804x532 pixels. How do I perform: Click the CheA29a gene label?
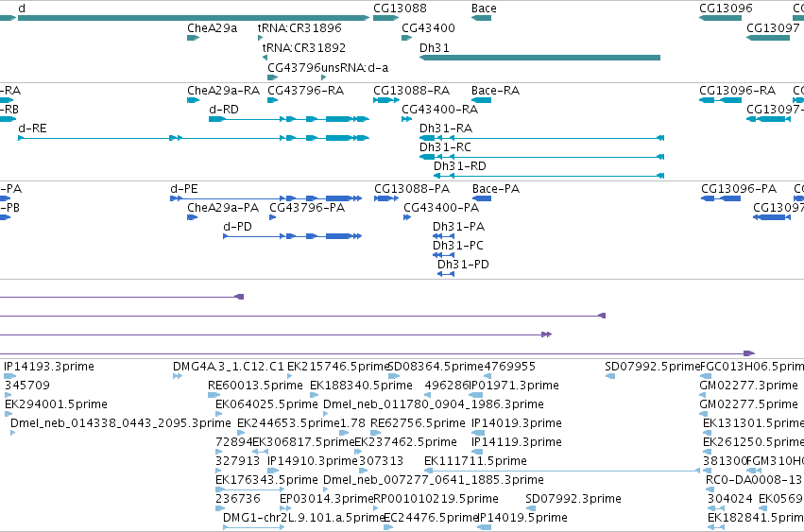pos(212,28)
